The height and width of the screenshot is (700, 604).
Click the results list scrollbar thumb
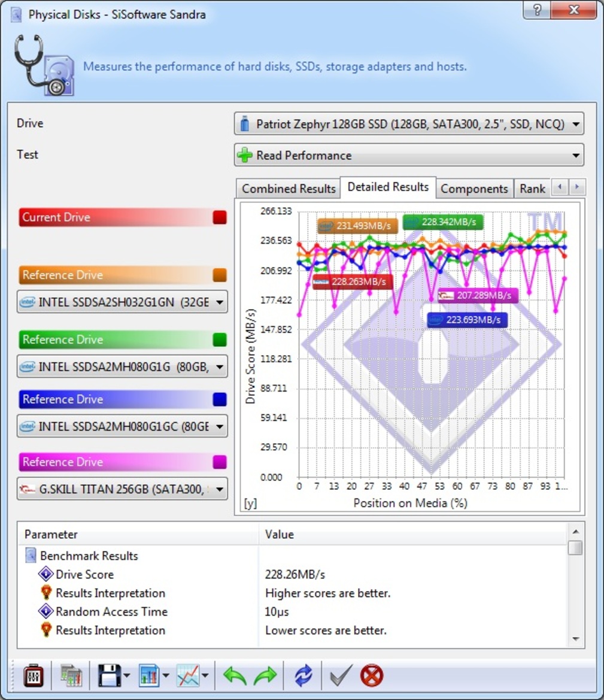[x=575, y=548]
